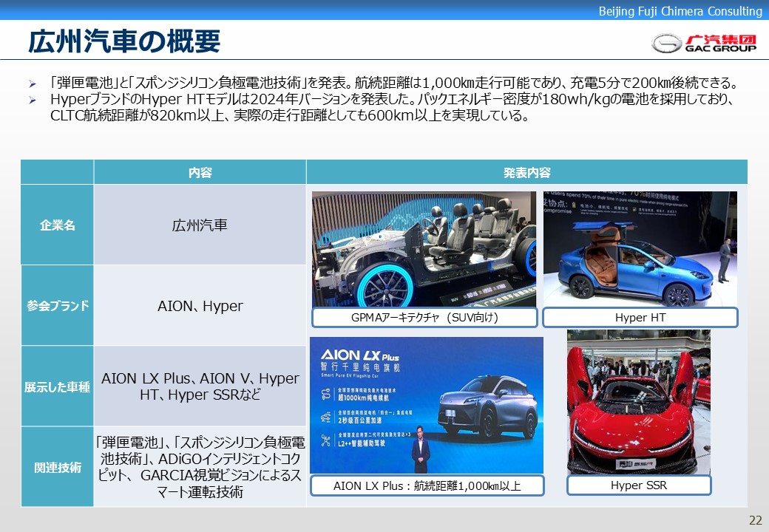Viewport: 769px width, 532px height.
Task: Open the AION LX Plus presentation photo
Action: pos(427,406)
